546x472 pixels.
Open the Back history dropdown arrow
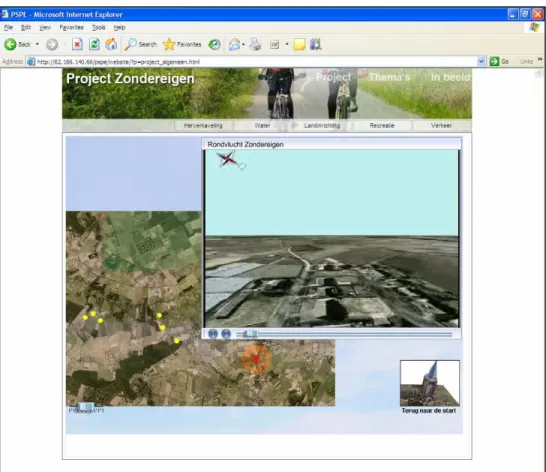pyautogui.click(x=37, y=44)
